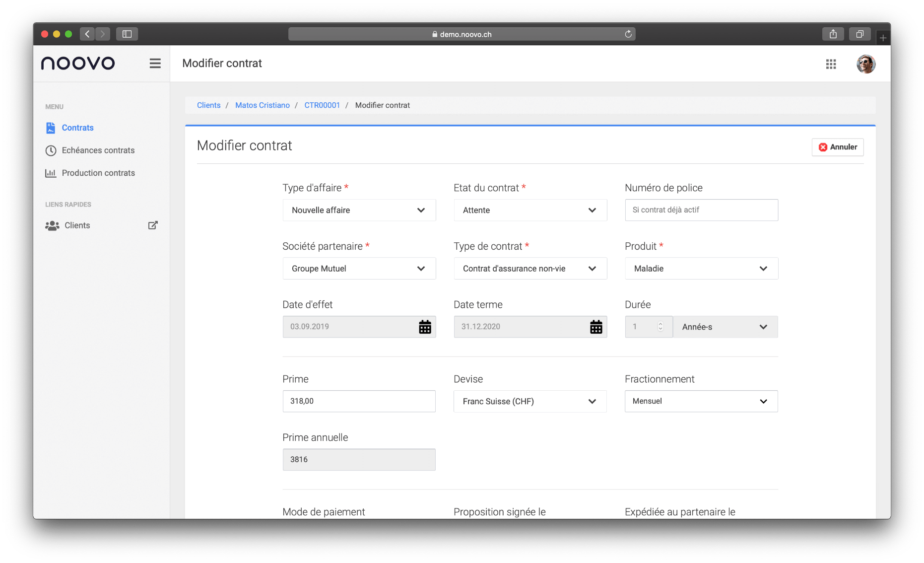The width and height of the screenshot is (924, 563).
Task: Follow the Matos Cristiano breadcrumb link
Action: coord(262,105)
